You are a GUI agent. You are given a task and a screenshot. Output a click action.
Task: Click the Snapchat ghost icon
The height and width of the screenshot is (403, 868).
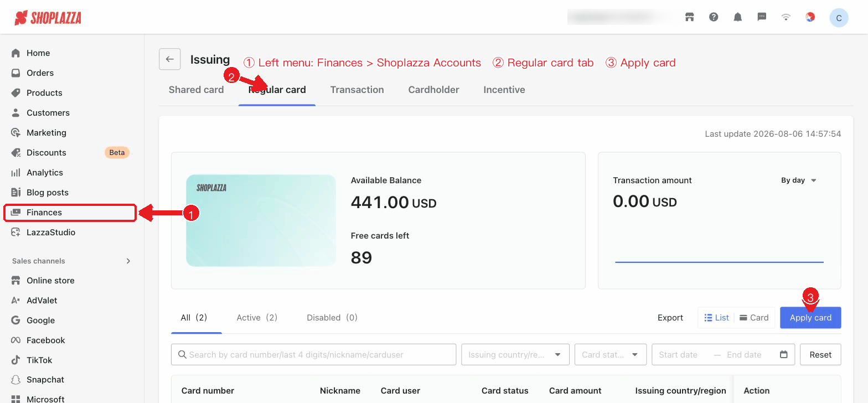16,380
